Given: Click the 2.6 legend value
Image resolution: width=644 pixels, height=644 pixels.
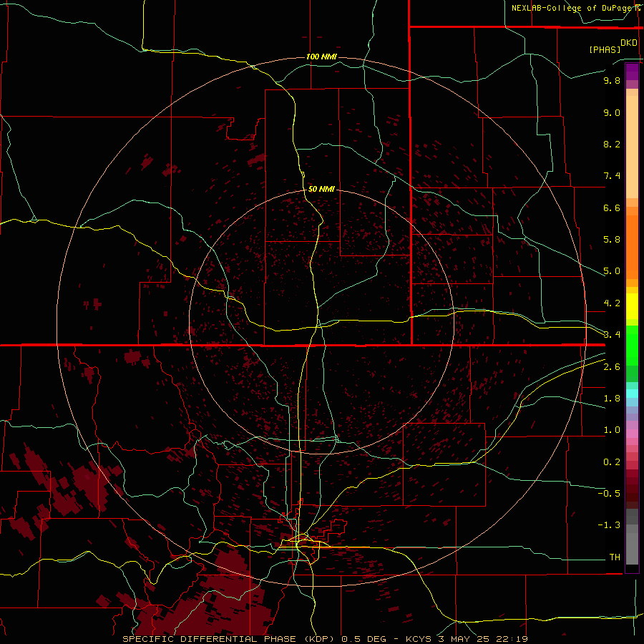Looking at the screenshot, I should [612, 367].
